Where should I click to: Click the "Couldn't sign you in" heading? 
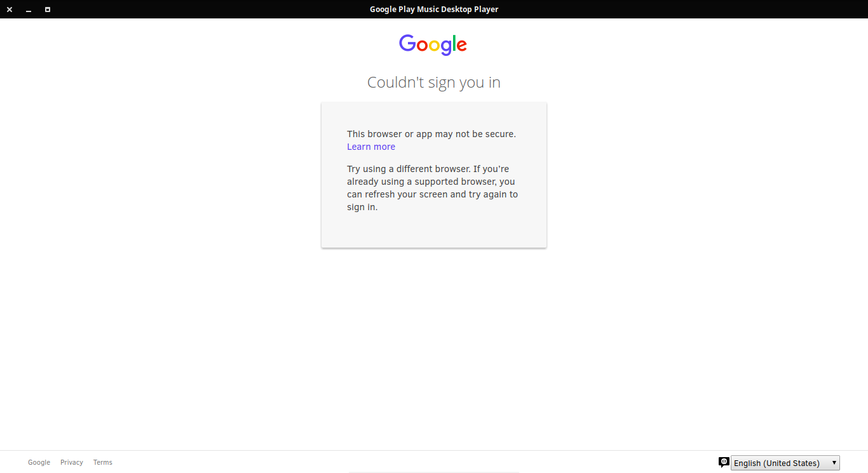point(434,83)
